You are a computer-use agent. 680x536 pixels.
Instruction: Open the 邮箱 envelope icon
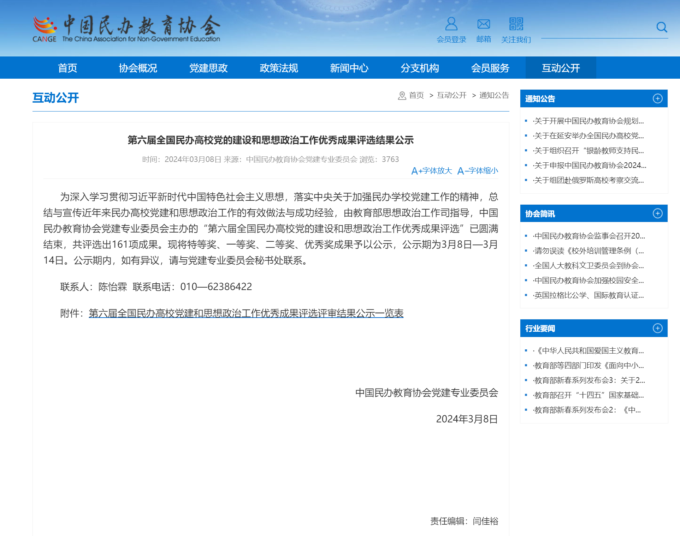pyautogui.click(x=483, y=24)
